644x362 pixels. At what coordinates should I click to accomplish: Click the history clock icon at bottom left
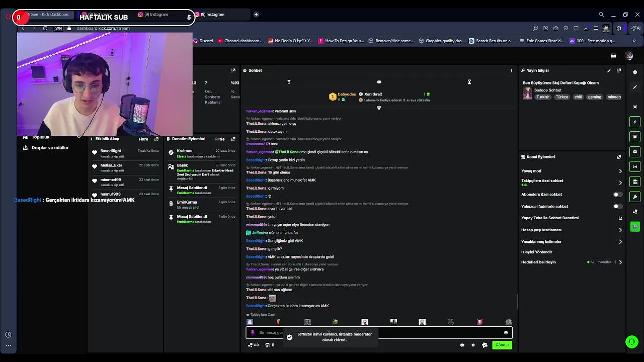[x=8, y=335]
